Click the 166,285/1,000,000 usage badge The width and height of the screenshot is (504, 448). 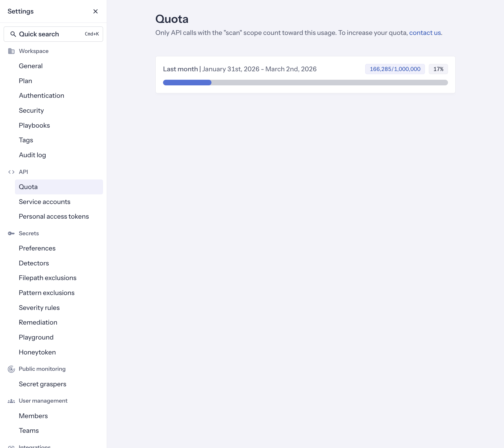tap(394, 69)
